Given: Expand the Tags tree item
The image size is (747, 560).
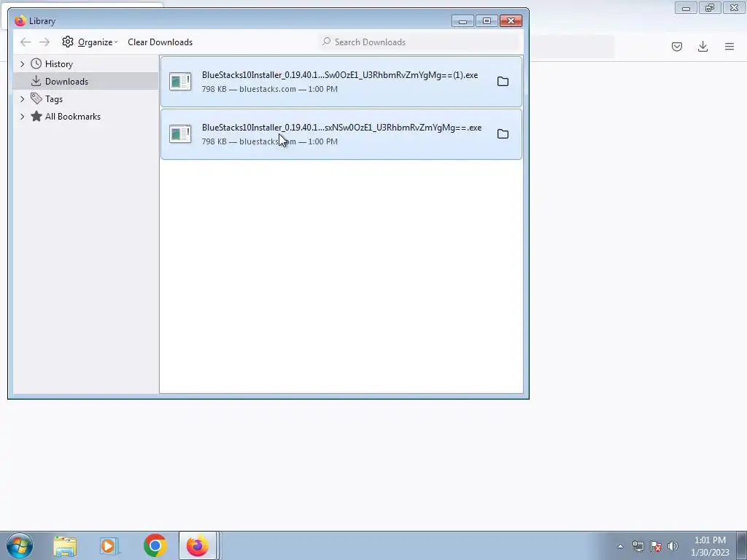Looking at the screenshot, I should pos(22,99).
